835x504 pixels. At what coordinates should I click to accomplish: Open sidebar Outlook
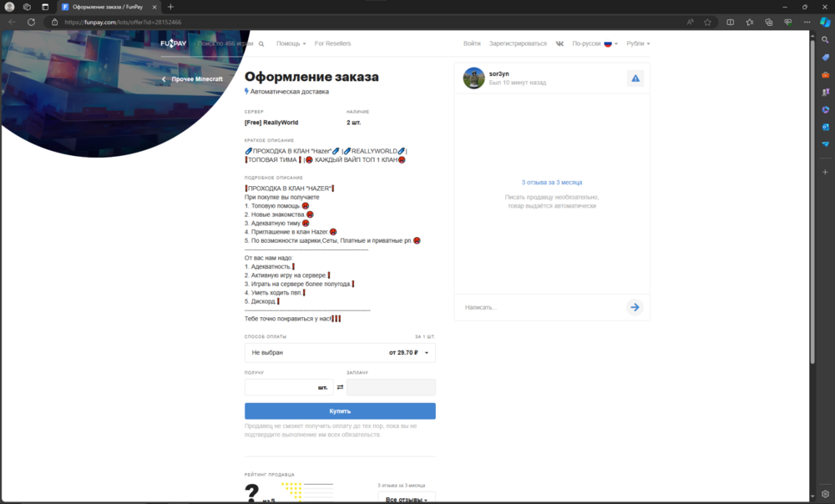click(x=826, y=127)
